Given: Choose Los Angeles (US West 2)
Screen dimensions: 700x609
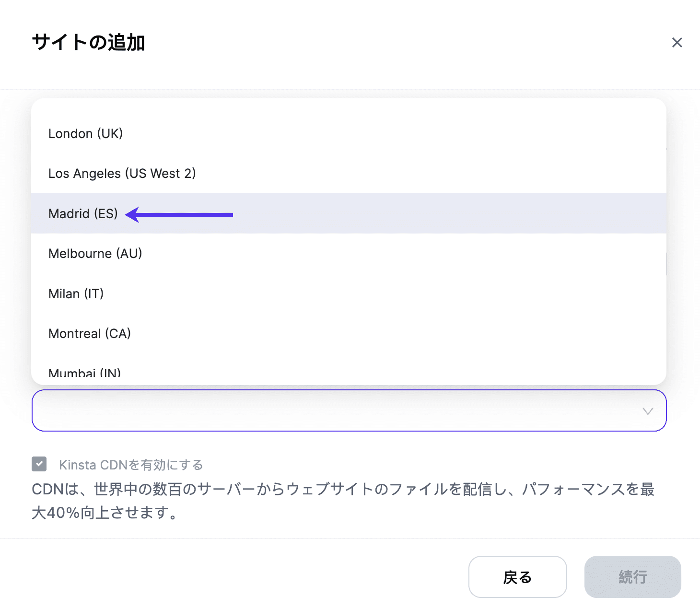Looking at the screenshot, I should click(122, 173).
